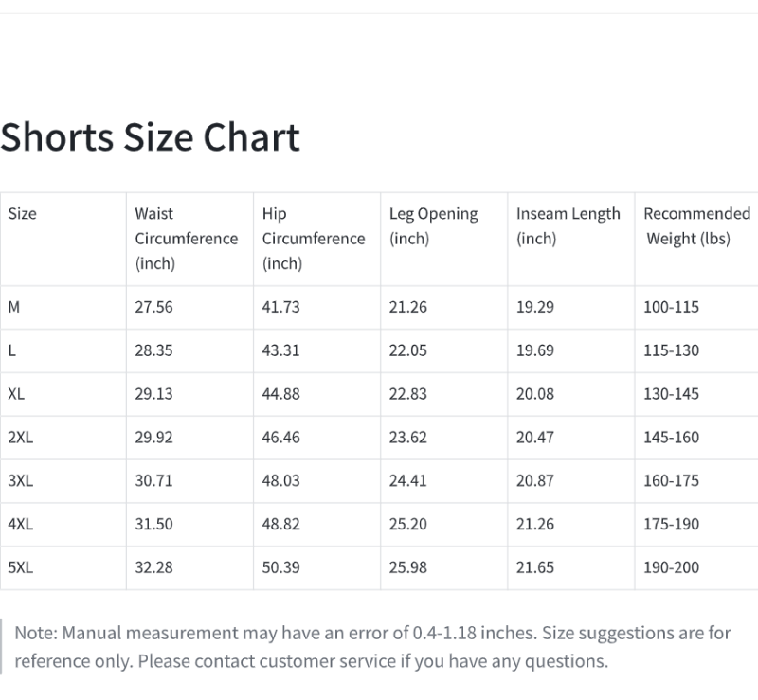Click the manual measurement note text
Image resolution: width=758 pixels, height=700 pixels.
(372, 647)
